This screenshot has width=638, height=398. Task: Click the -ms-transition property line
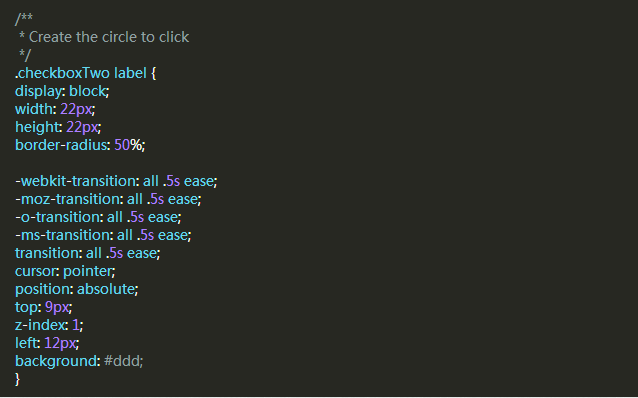pos(103,235)
